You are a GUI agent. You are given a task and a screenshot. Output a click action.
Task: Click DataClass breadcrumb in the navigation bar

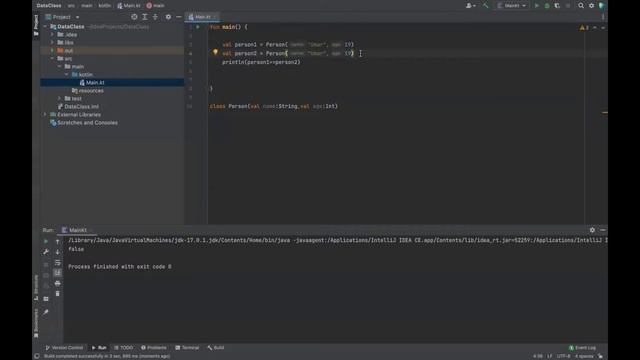[49, 6]
